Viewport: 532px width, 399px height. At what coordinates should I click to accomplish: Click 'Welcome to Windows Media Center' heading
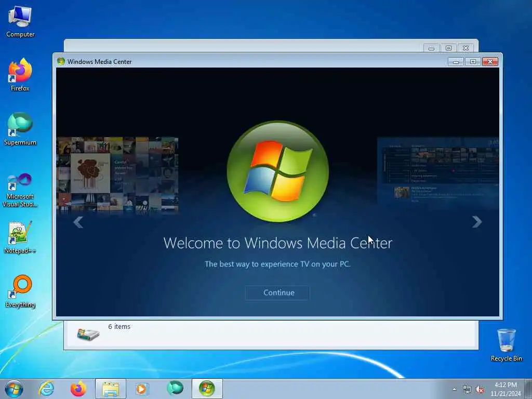[x=277, y=243]
